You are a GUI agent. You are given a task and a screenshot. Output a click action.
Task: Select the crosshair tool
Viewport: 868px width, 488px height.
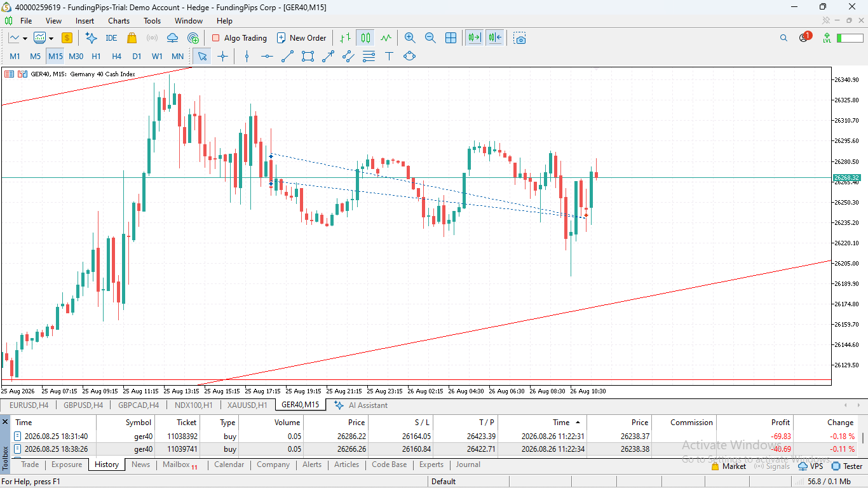(222, 56)
